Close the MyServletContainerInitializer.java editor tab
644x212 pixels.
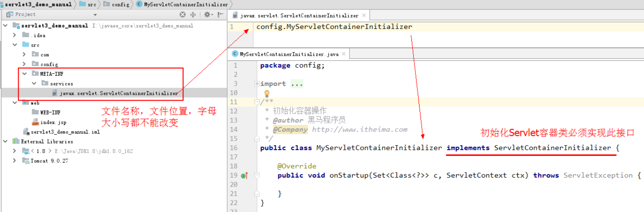click(x=343, y=54)
